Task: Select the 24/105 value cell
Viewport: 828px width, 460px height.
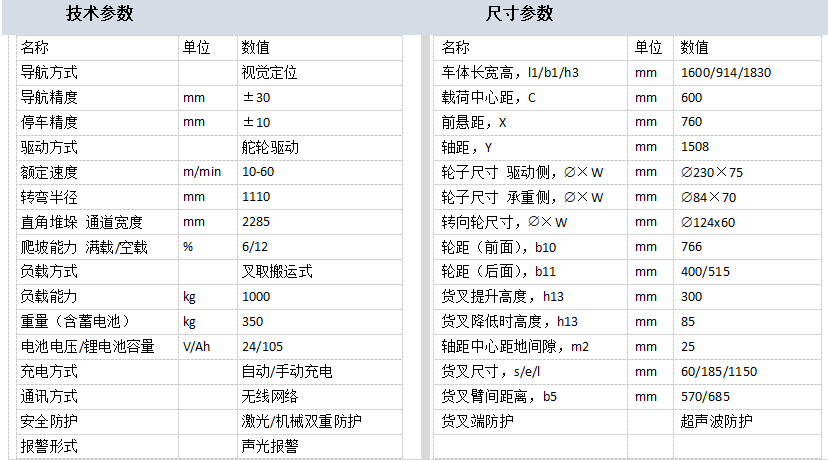Action: pos(319,346)
